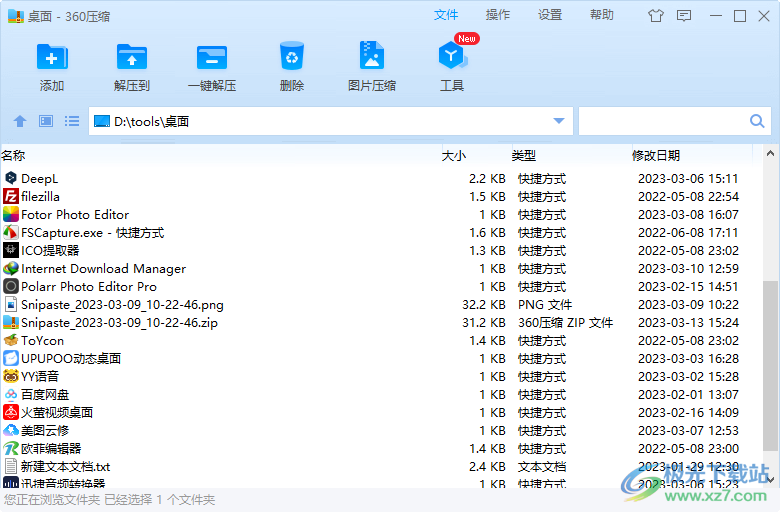The image size is (780, 512).
Task: Click the 火萤视频桌面 file icon
Action: pos(11,412)
